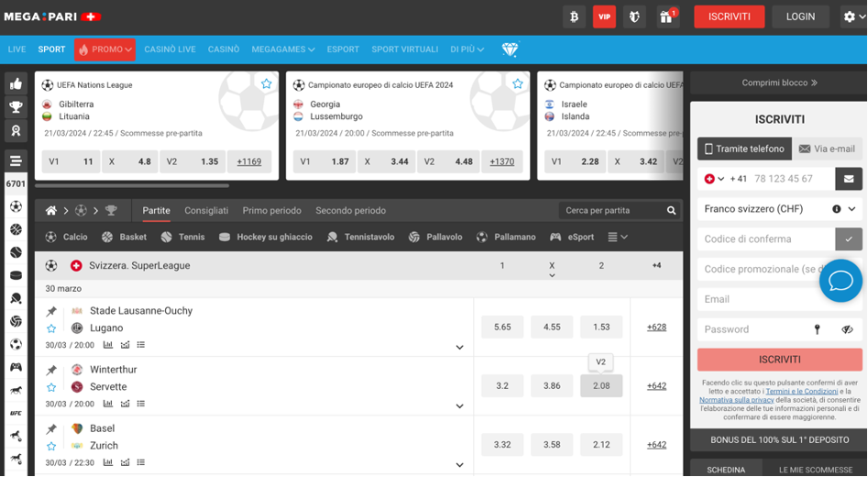Open the Bitcoin payments icon

click(x=574, y=17)
